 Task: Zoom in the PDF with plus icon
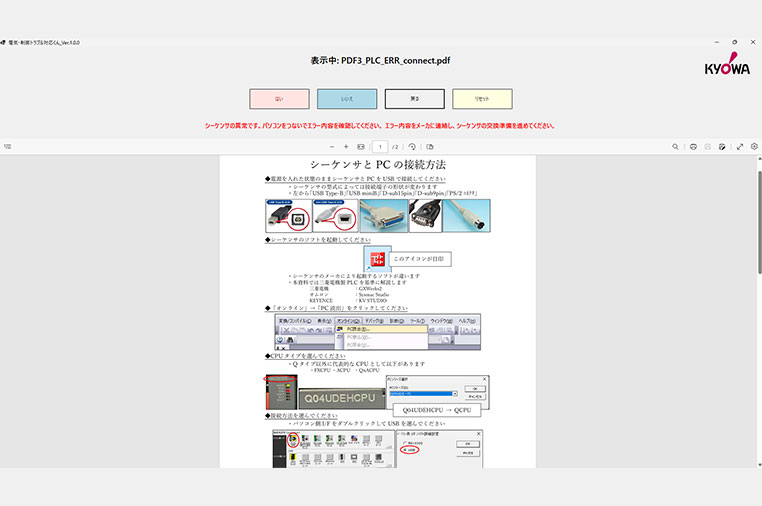[x=345, y=146]
